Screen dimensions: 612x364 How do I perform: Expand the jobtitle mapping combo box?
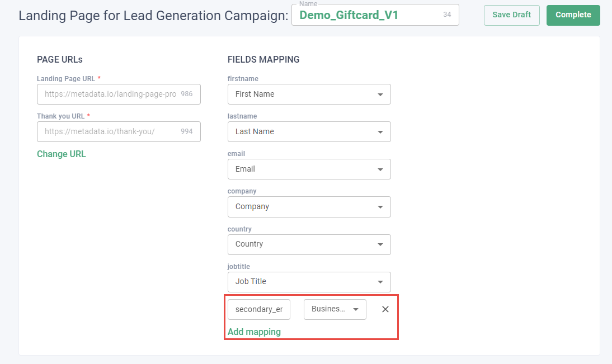point(302,282)
